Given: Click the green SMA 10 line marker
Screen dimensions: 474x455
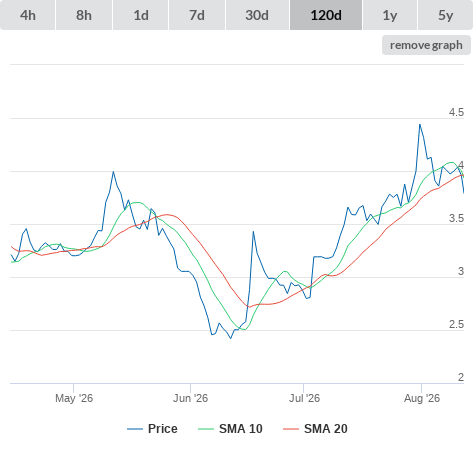Looking at the screenshot, I should 206,429.
